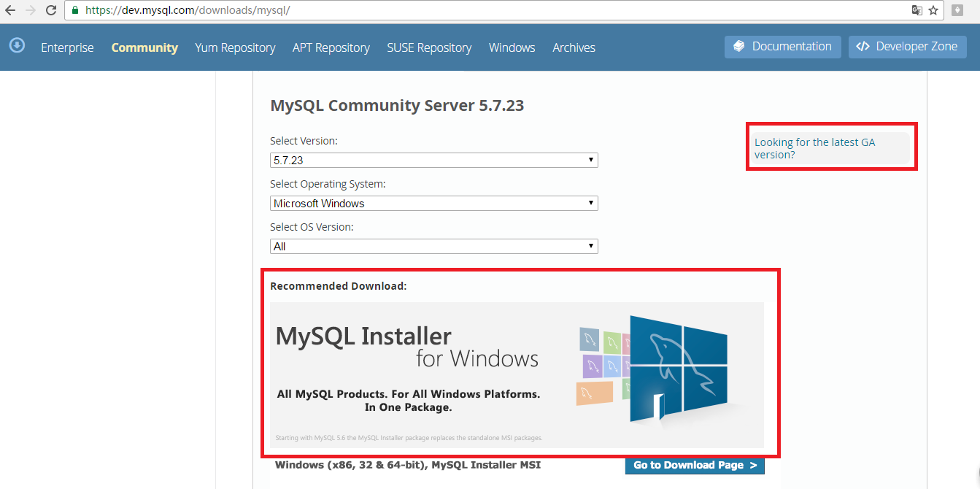Open Select Operating System dropdown
This screenshot has width=980, height=489.
[434, 203]
